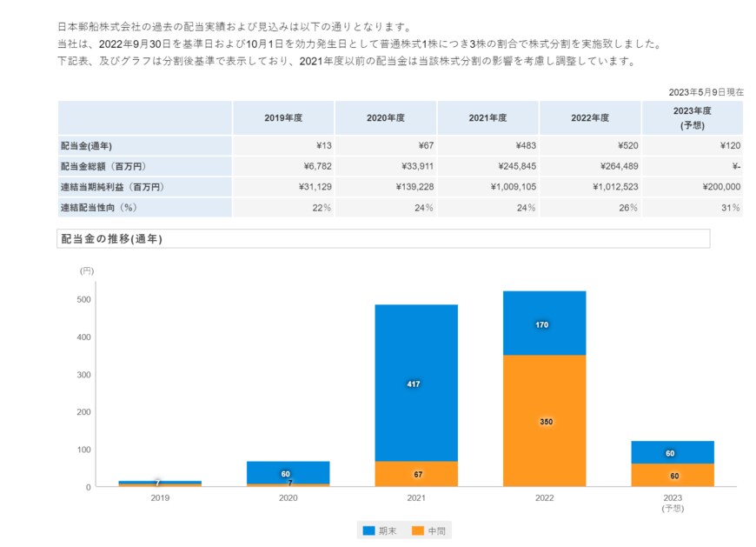This screenshot has width=756, height=547.
Task: Click the 2019 axis label under the chart
Action: (x=159, y=497)
